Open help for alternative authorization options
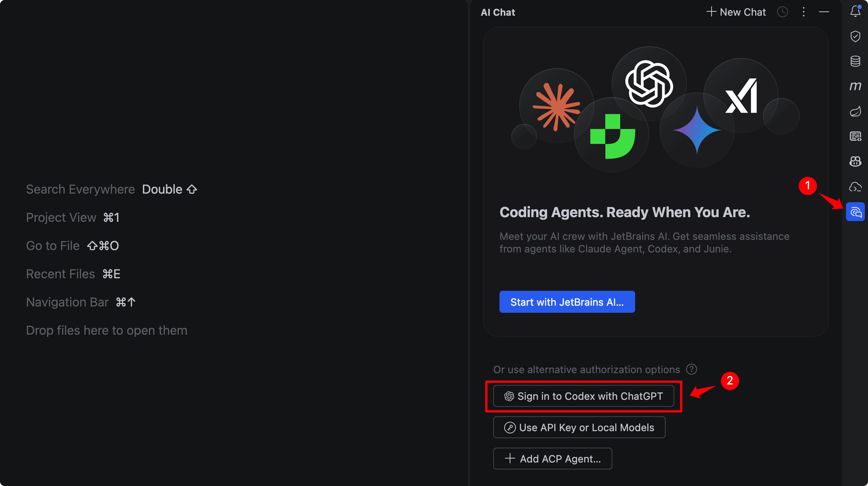Viewport: 868px width, 486px height. coord(692,369)
